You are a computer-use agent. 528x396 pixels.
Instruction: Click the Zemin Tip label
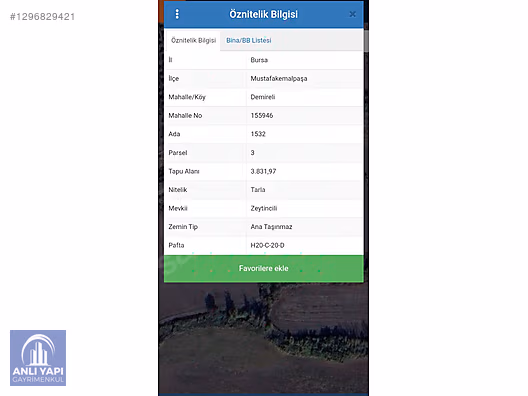pyautogui.click(x=183, y=227)
